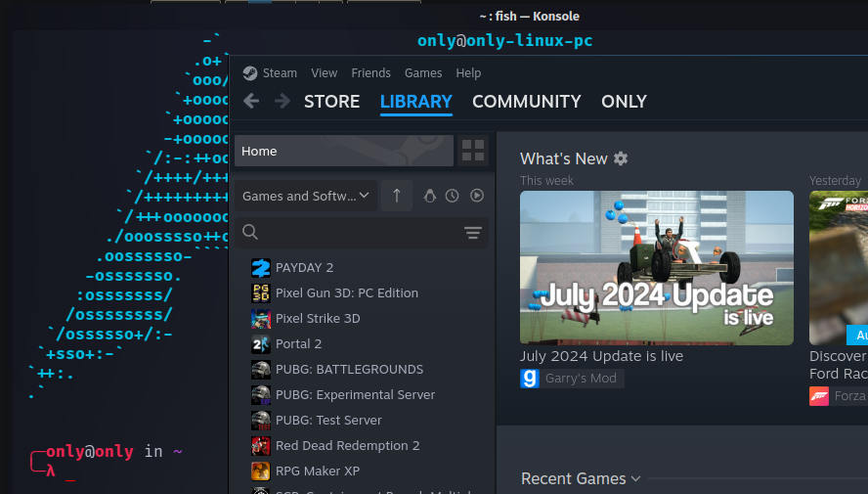Open the Help menu
Image resolution: width=868 pixels, height=494 pixels.
[468, 73]
